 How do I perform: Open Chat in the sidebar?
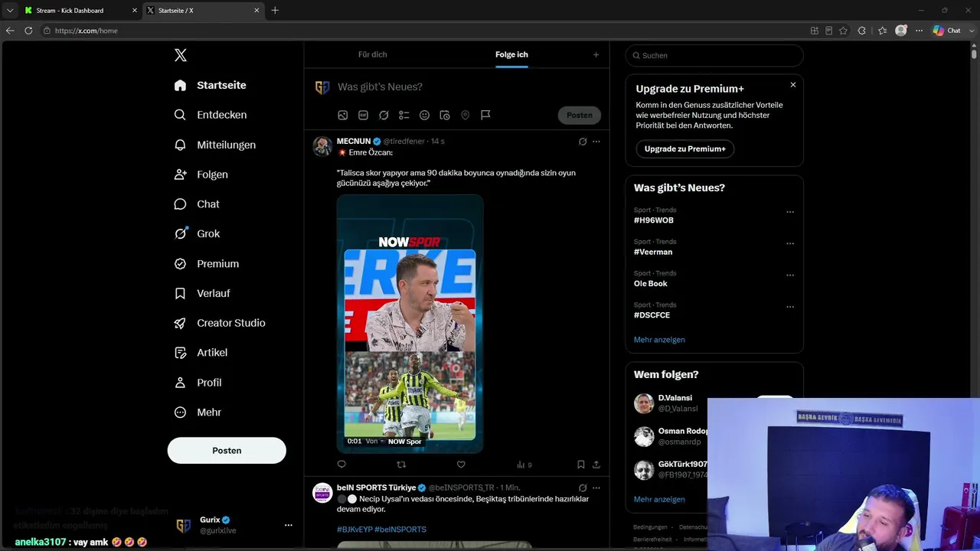197,204
